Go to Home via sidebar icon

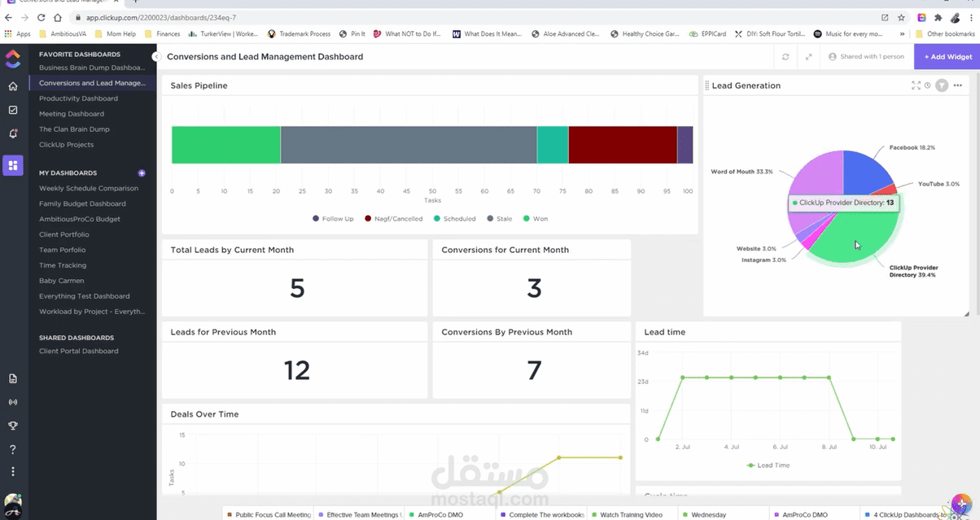point(13,86)
